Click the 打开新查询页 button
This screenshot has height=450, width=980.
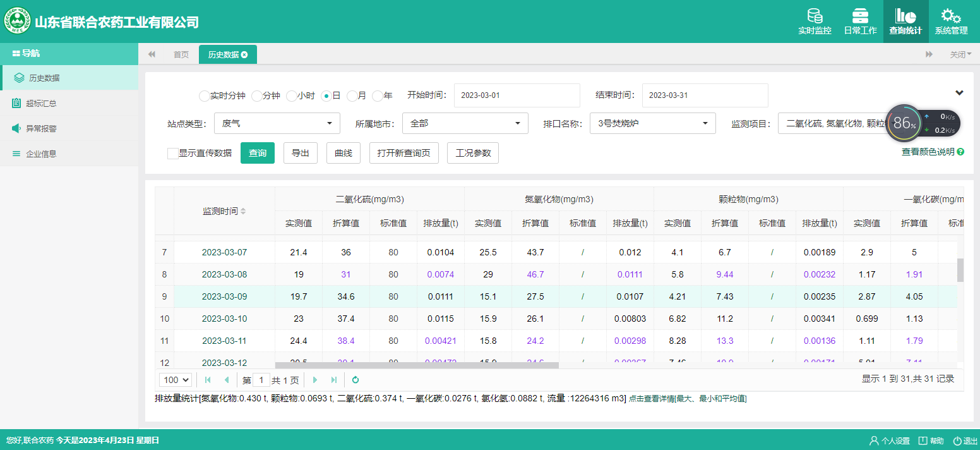404,153
